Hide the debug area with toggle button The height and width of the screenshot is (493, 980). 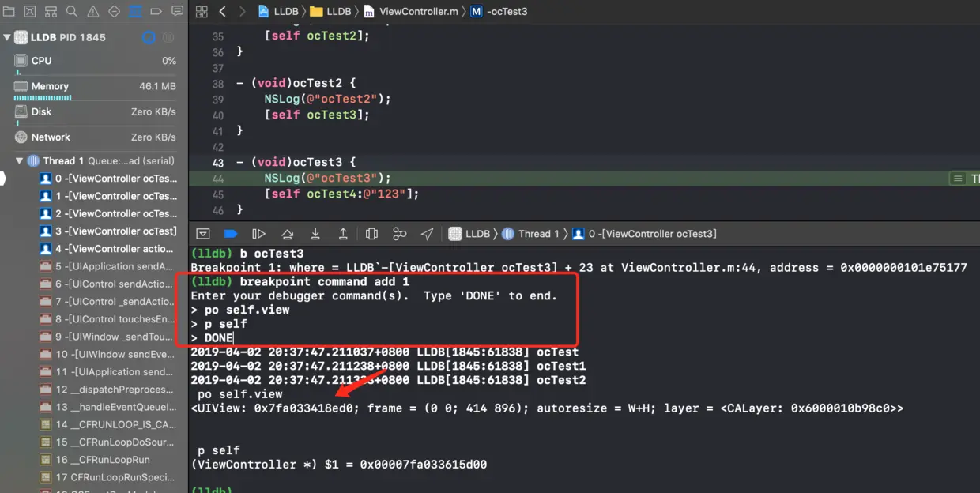(x=203, y=233)
